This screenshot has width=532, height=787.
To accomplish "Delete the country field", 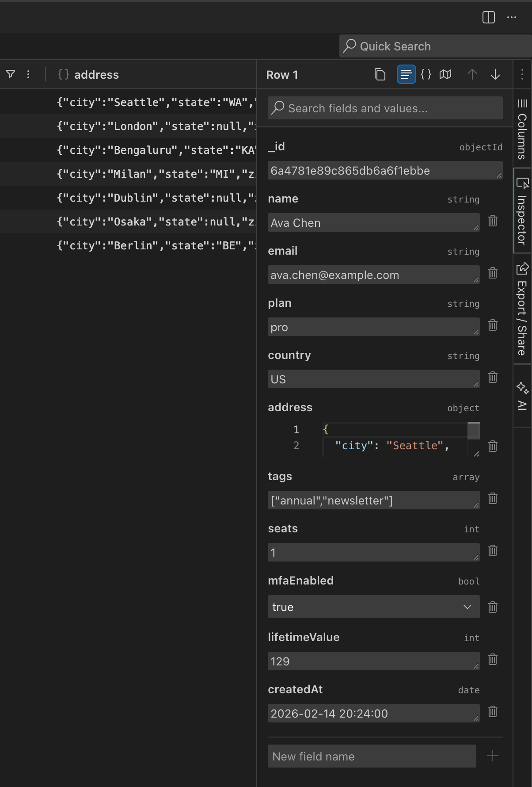I will pyautogui.click(x=493, y=377).
